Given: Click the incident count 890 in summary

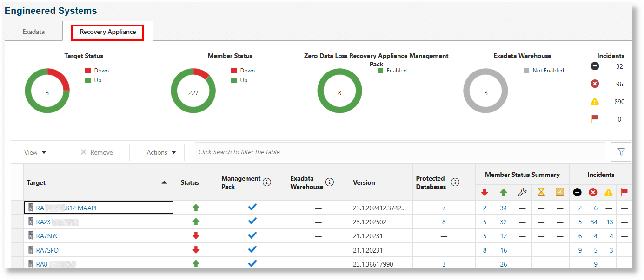Looking at the screenshot, I should tap(619, 102).
